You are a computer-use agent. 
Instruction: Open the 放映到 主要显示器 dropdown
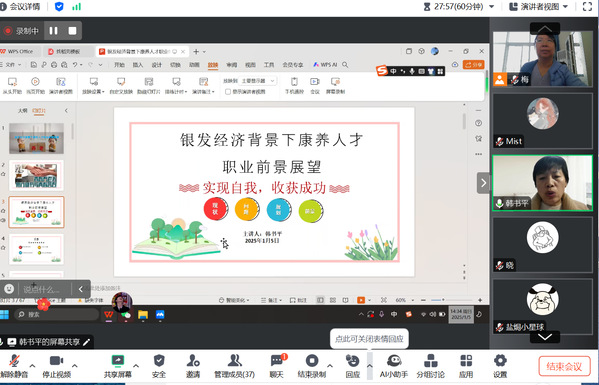(x=257, y=81)
